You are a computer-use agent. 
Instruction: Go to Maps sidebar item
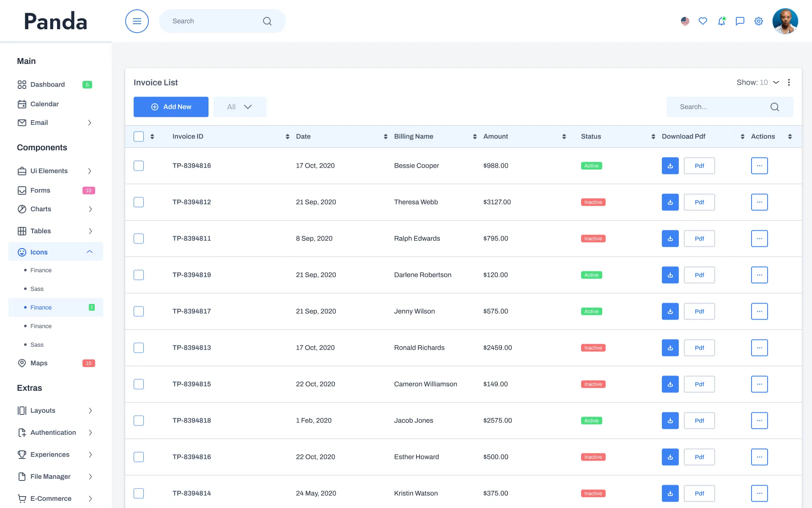(39, 363)
